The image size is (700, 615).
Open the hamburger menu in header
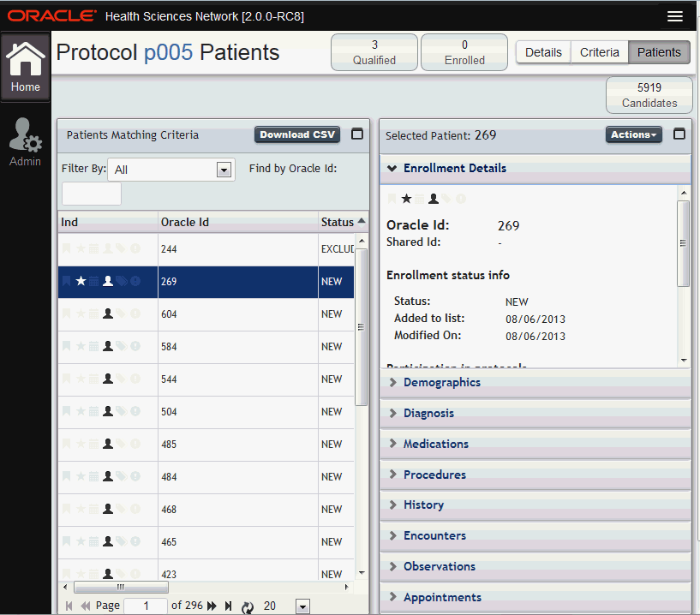click(674, 16)
